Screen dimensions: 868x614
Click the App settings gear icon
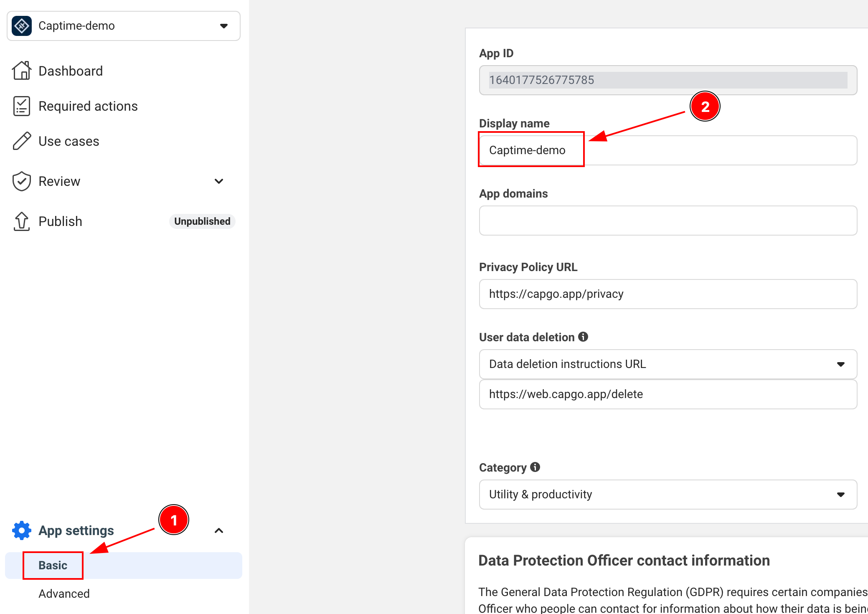tap(21, 530)
